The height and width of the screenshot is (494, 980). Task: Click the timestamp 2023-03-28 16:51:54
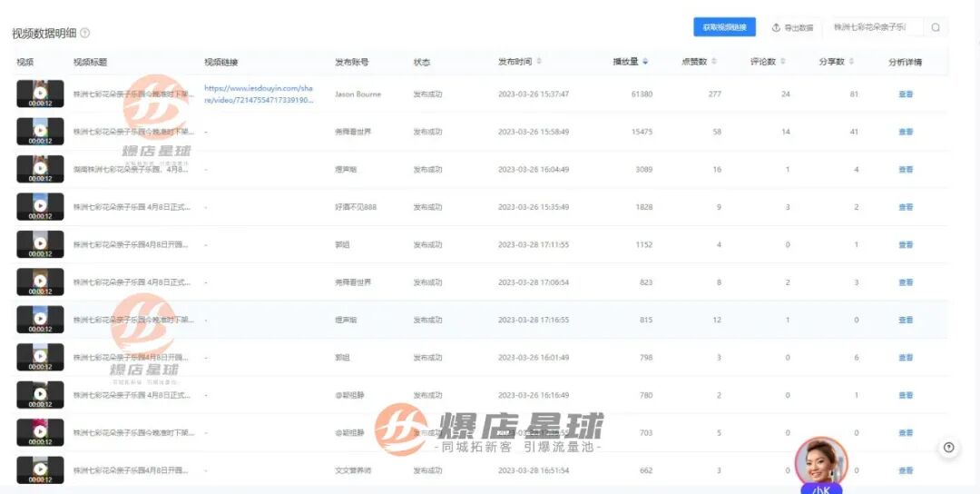tap(534, 470)
